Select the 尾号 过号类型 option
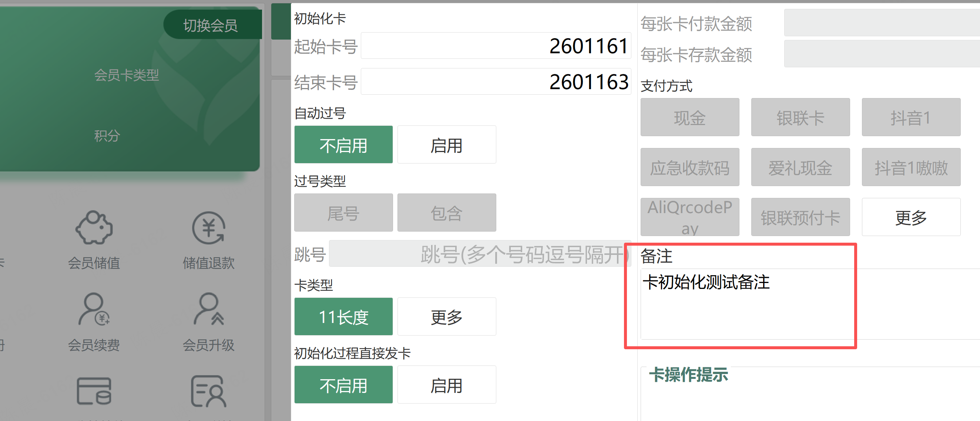The image size is (980, 421). pos(343,213)
